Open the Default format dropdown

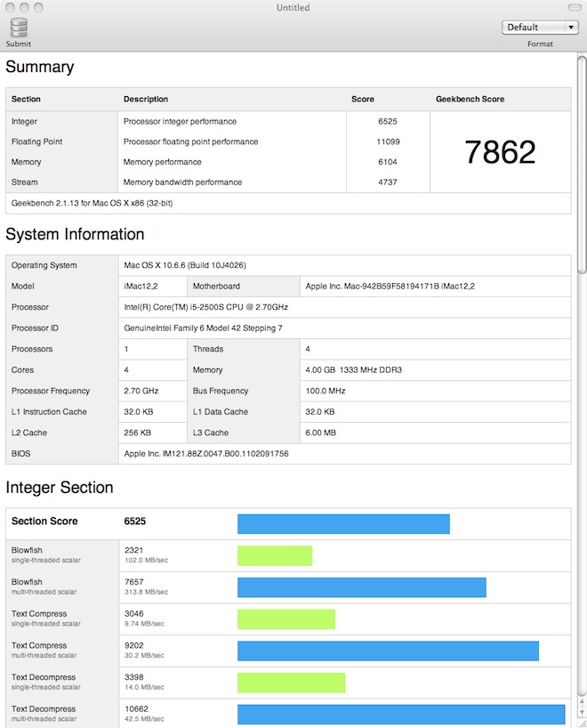[x=540, y=28]
